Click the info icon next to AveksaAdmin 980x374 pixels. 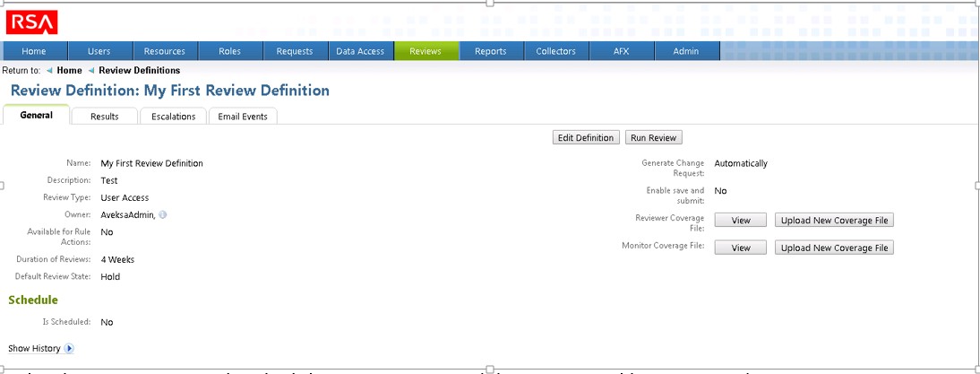(163, 215)
